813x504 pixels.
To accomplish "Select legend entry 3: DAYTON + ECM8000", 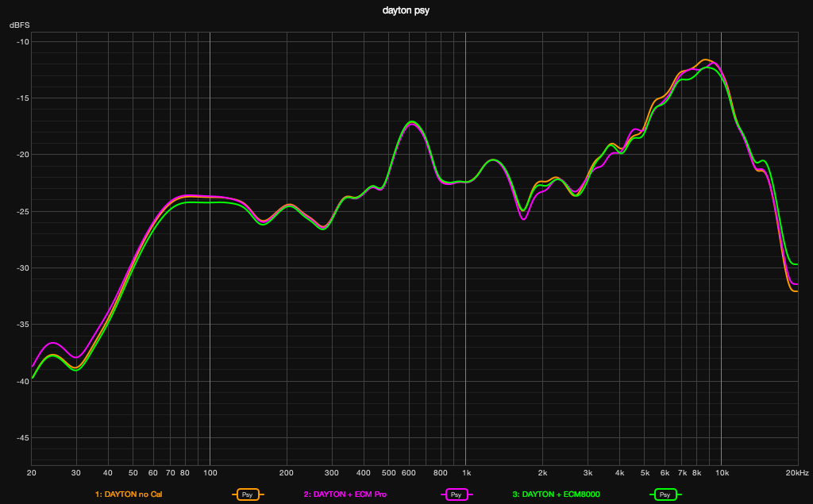I will 557,494.
